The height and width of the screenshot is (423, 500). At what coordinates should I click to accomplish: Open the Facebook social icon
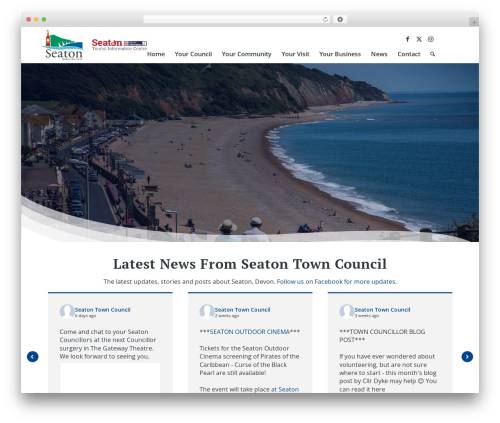[407, 39]
